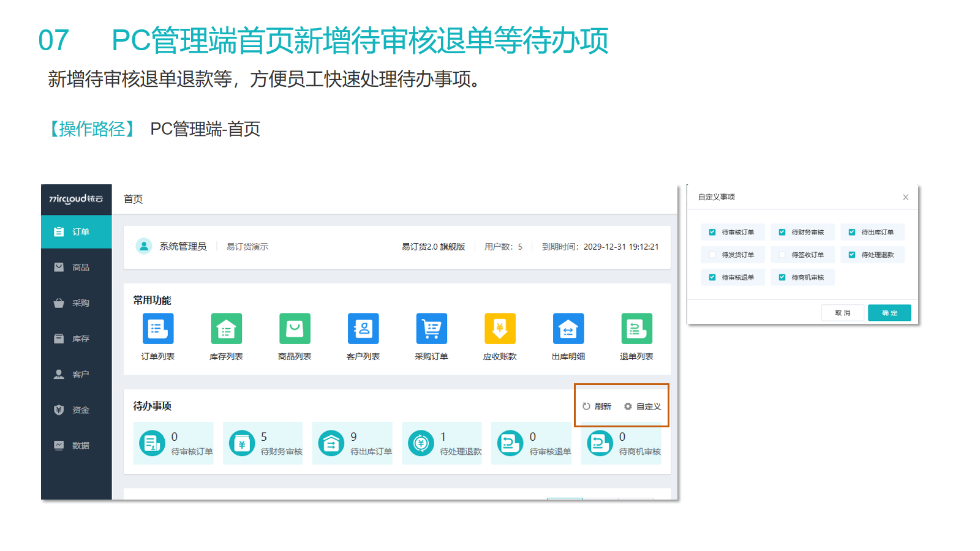The image size is (980, 551).
Task: Click the 待财务审核 to-do icon
Action: click(242, 443)
